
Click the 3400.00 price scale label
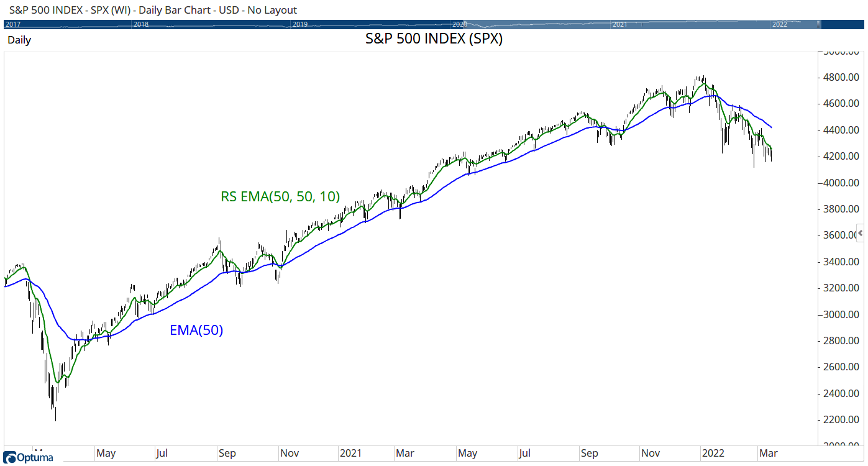841,262
